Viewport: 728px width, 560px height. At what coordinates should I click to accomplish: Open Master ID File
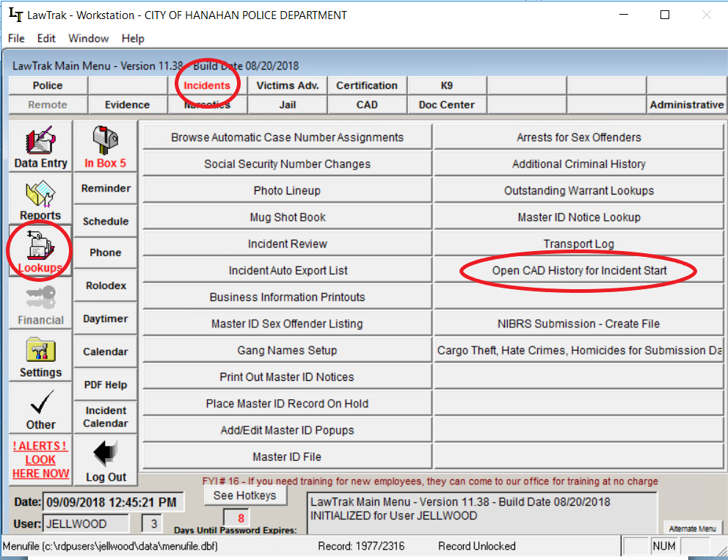287,457
